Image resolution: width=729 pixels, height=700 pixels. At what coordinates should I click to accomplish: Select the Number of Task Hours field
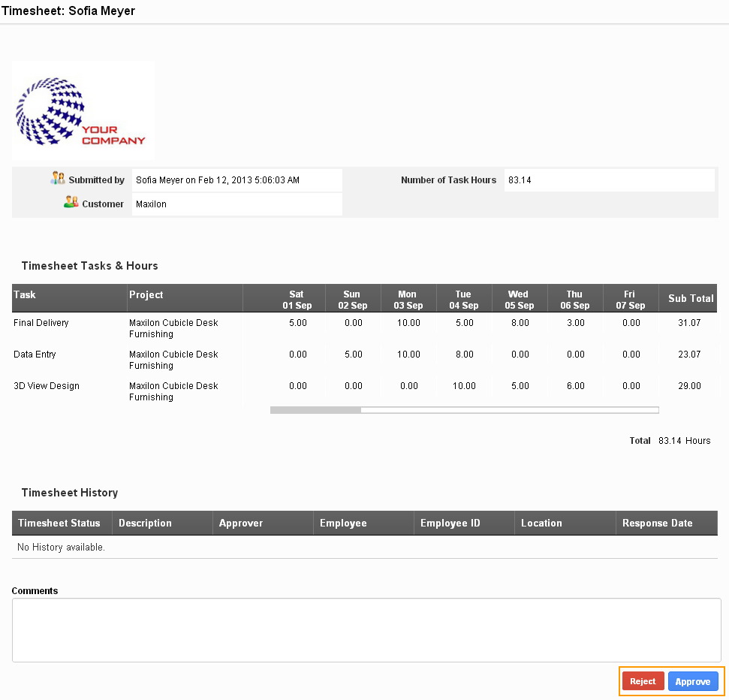click(x=610, y=180)
